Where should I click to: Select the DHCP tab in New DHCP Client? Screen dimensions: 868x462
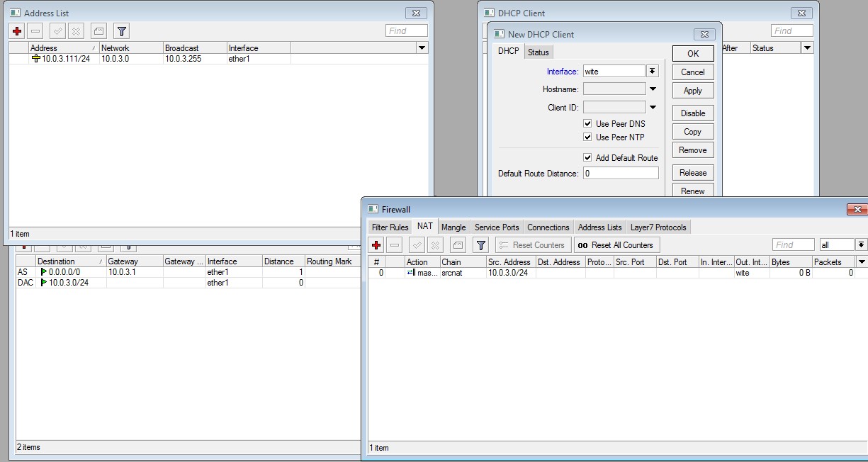click(509, 52)
